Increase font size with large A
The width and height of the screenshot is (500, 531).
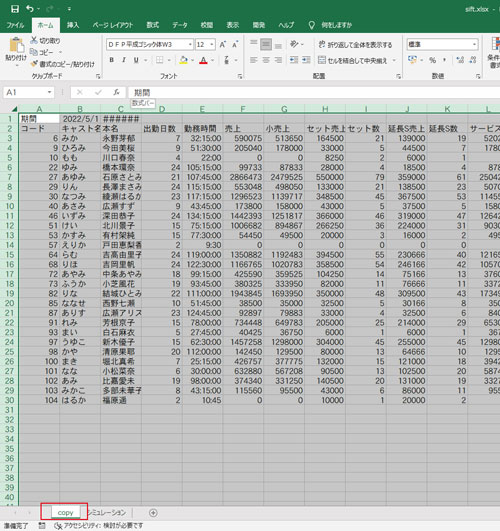tap(223, 45)
